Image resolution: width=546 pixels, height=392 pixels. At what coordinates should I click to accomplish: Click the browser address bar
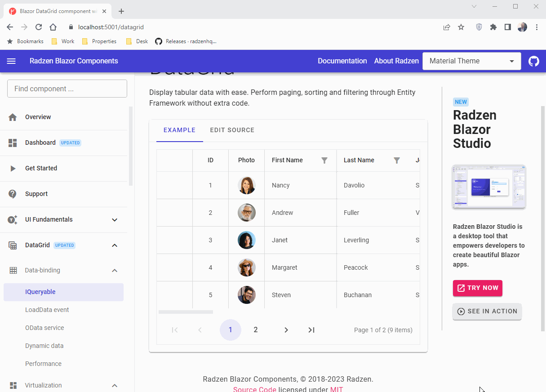252,27
